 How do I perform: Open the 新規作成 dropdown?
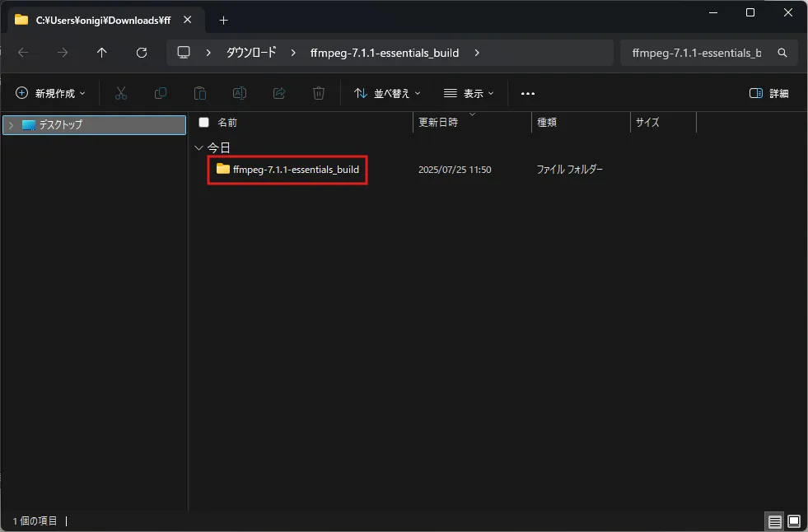click(50, 93)
